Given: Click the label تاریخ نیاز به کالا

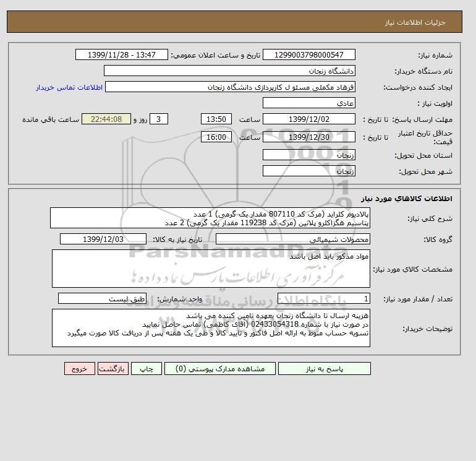Looking at the screenshot, I should click(177, 239).
